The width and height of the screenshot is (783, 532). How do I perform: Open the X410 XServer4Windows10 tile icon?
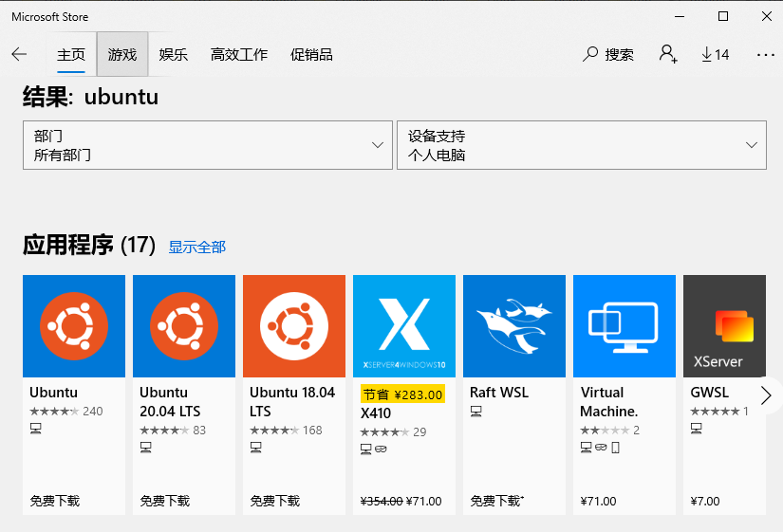point(404,326)
